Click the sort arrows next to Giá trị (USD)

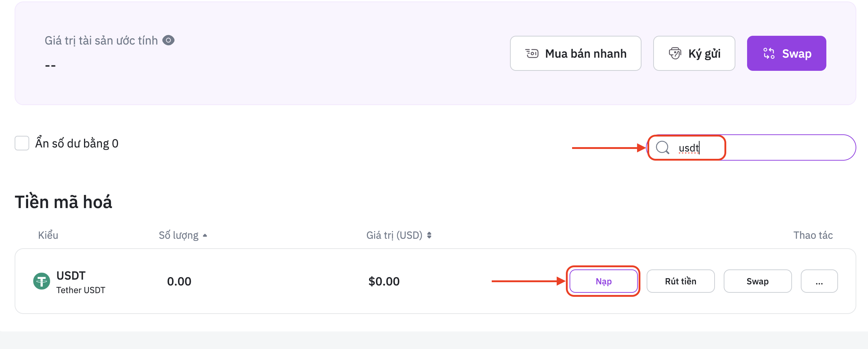point(430,235)
